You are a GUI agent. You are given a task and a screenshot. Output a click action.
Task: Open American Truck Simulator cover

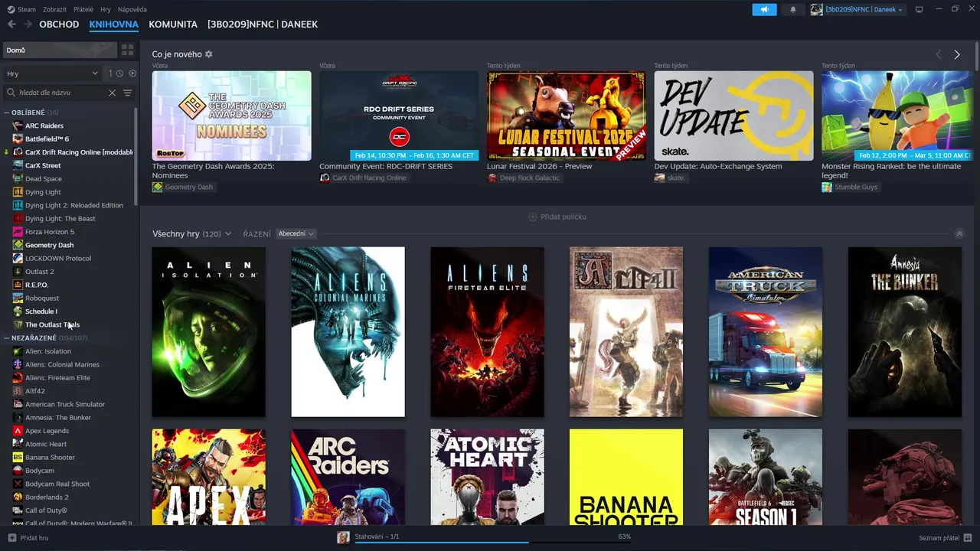coord(766,332)
